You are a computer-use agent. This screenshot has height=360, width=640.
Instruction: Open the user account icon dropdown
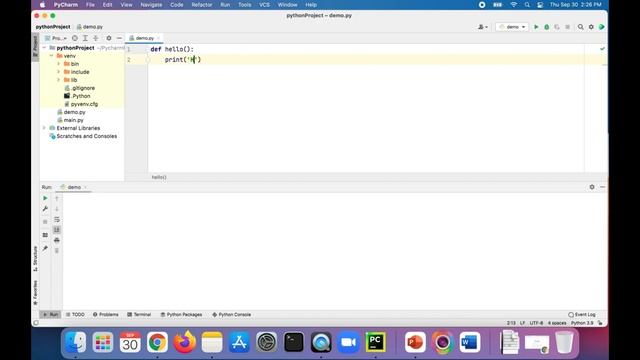click(483, 27)
